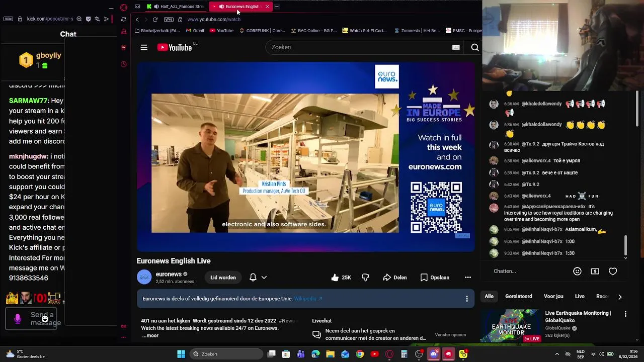The height and width of the screenshot is (362, 644).
Task: Click Send a message field in Kick chat
Action: (45, 319)
